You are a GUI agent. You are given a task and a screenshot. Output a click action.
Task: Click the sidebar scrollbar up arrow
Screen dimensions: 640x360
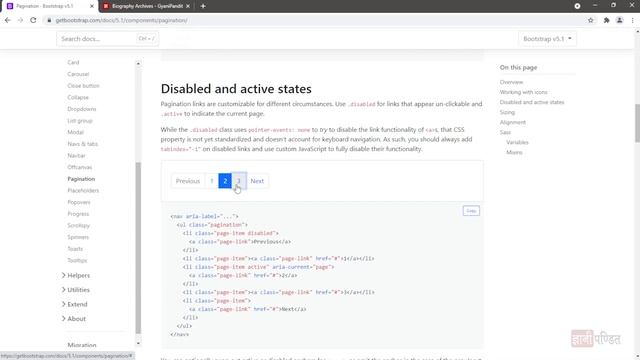(138, 63)
